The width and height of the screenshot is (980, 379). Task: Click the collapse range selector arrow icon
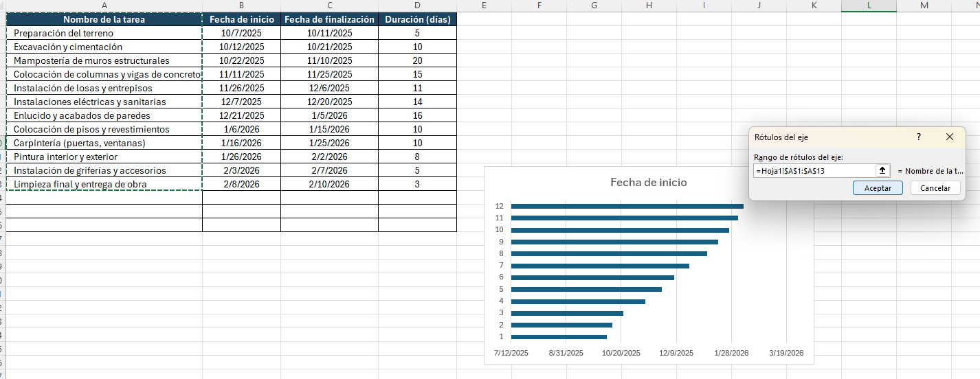tap(882, 170)
